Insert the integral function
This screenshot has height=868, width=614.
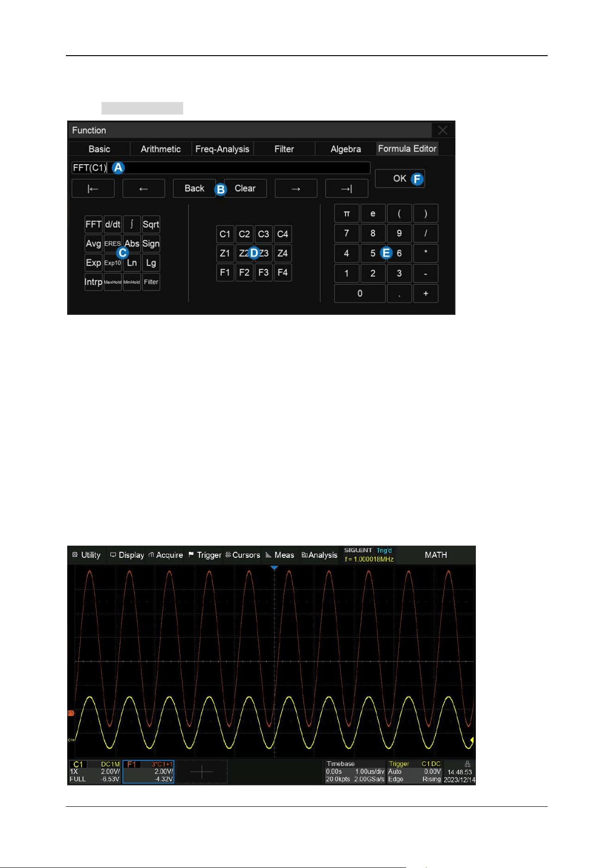tap(132, 224)
